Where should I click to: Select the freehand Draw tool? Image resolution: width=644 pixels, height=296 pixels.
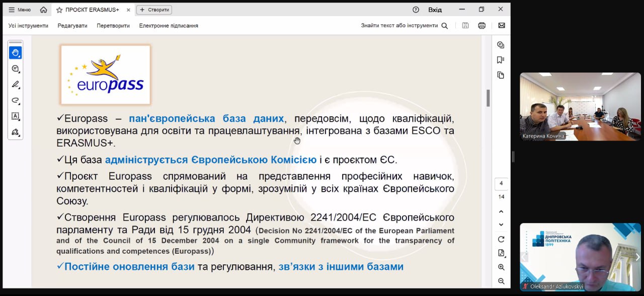tap(15, 100)
